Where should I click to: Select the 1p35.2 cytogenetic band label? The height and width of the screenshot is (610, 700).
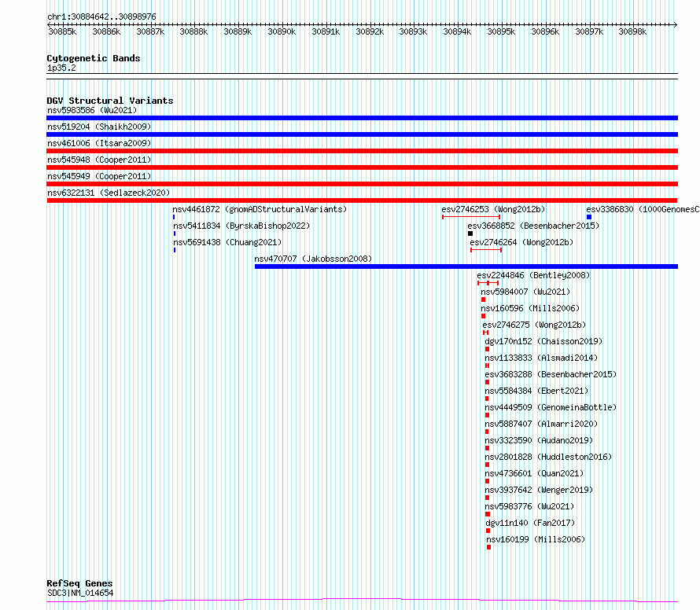click(61, 68)
